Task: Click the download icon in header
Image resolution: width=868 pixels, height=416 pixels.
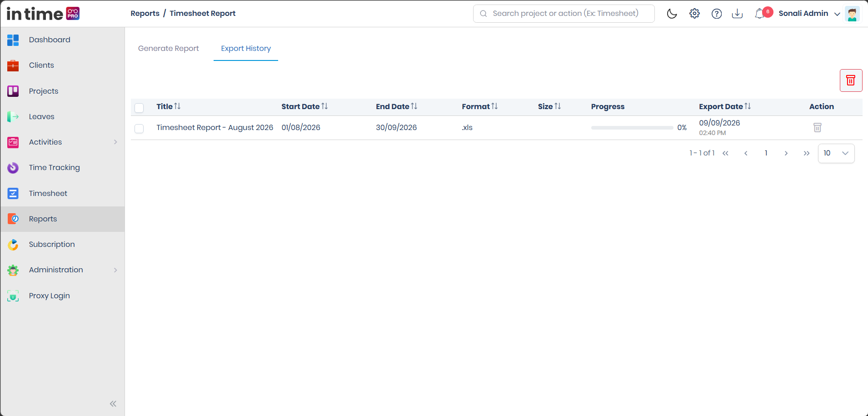Action: (737, 14)
